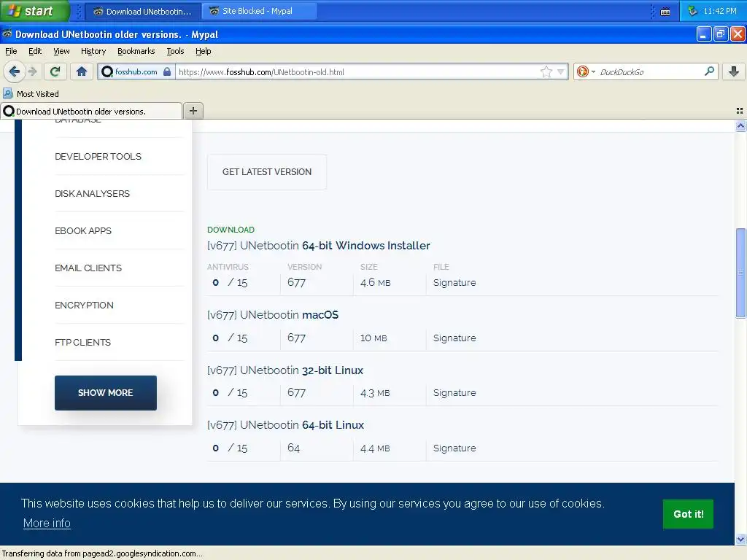This screenshot has width=747, height=560.
Task: Click the antivirus 0 / 15 result for macOS
Action: point(230,338)
